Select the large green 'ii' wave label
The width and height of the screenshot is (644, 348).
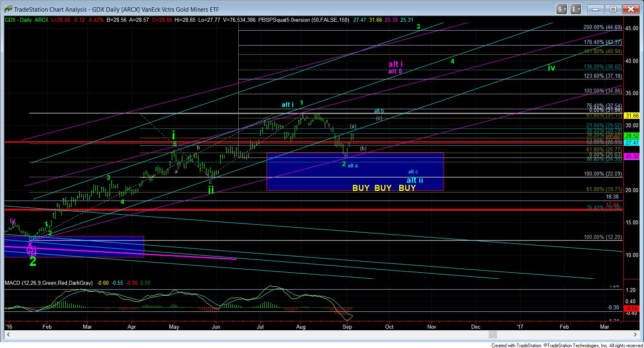211,189
